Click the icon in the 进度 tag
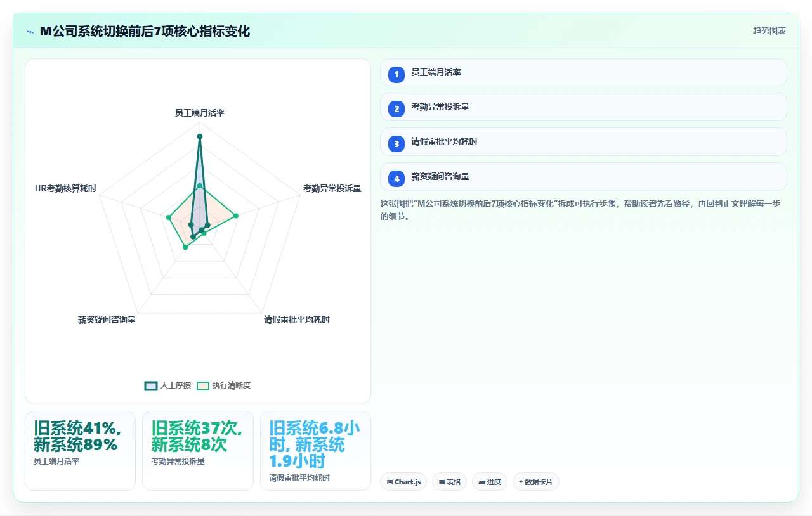This screenshot has width=812, height=516. coord(481,482)
